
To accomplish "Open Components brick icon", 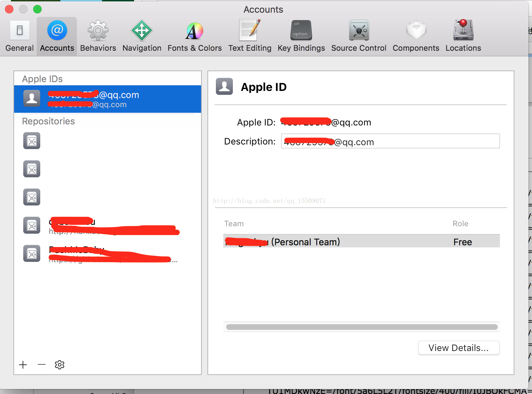I will pyautogui.click(x=416, y=30).
